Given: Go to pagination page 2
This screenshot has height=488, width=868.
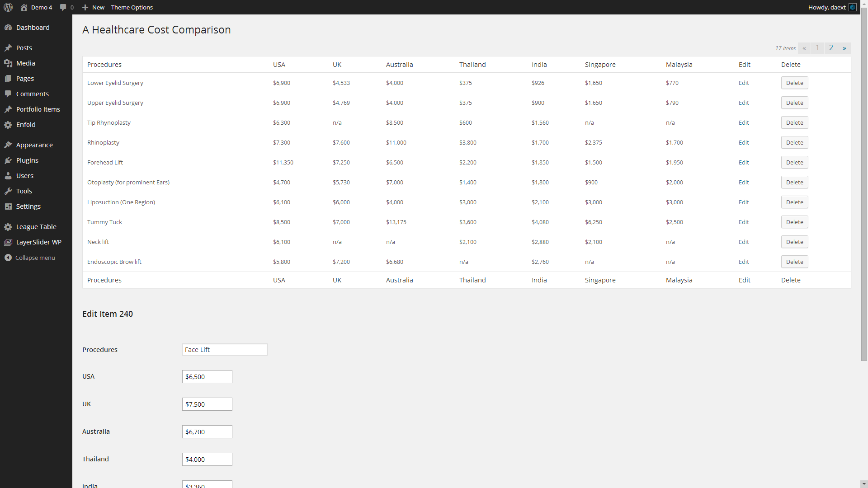Looking at the screenshot, I should point(831,48).
